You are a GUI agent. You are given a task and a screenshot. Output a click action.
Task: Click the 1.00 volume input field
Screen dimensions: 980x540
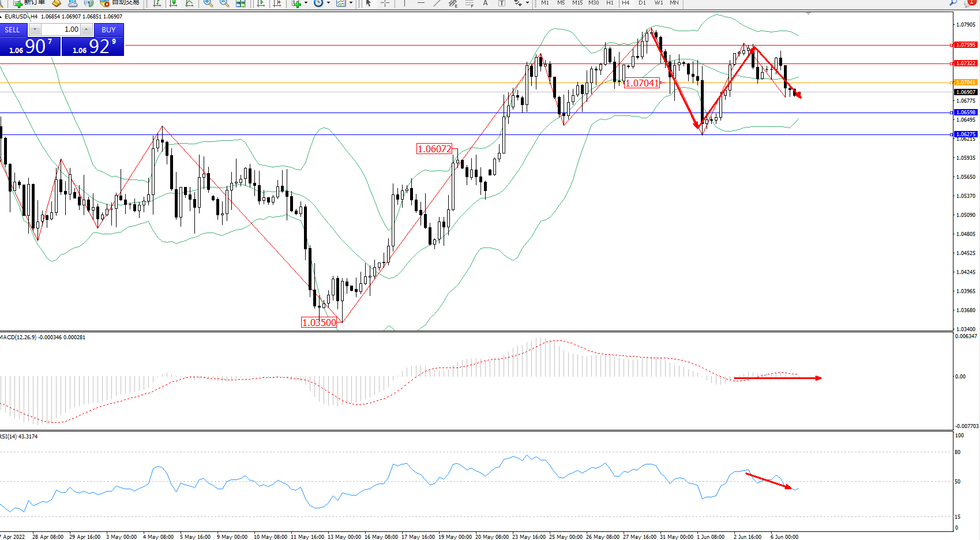(61, 29)
